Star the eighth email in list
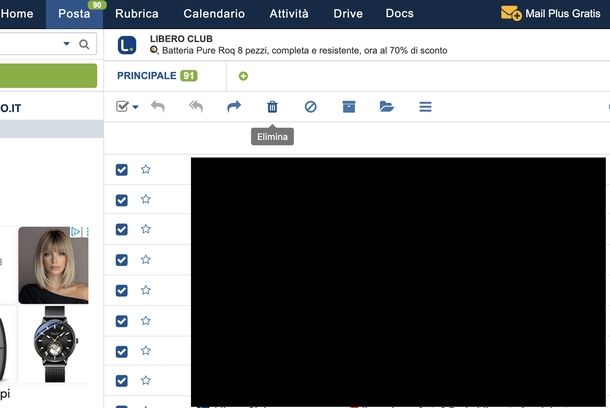Image resolution: width=610 pixels, height=408 pixels. point(145,380)
